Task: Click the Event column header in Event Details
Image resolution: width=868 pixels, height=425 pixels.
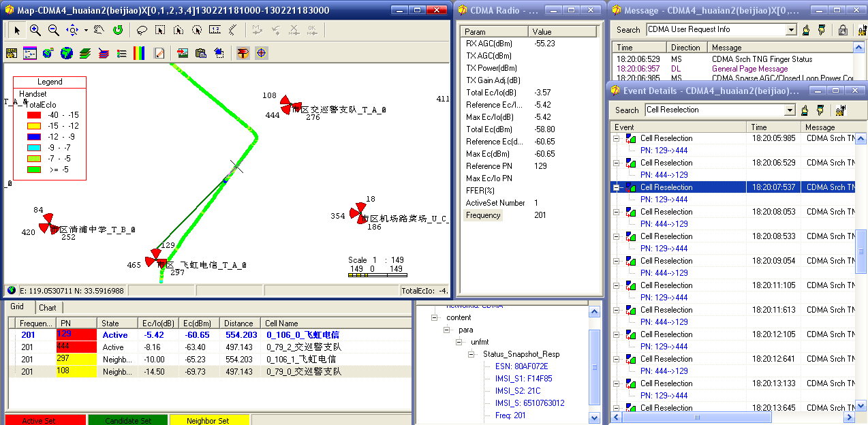Action: pos(679,127)
